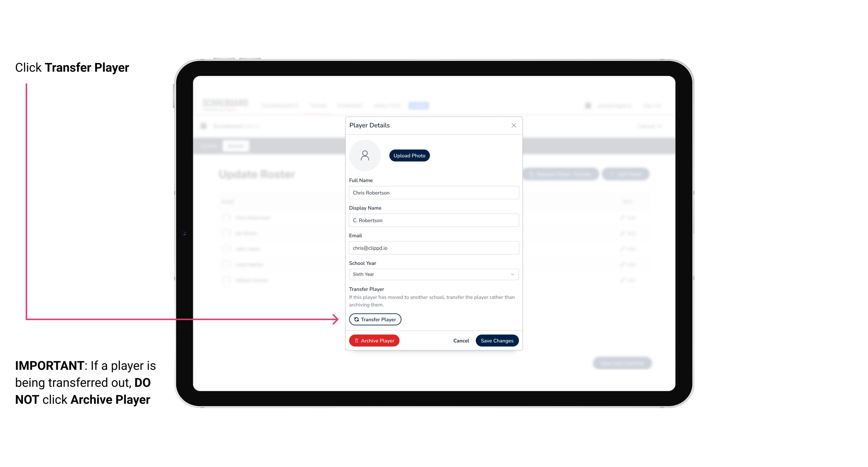Click the sync icon on Transfer Player
Viewport: 868px width, 467px height.
point(356,319)
